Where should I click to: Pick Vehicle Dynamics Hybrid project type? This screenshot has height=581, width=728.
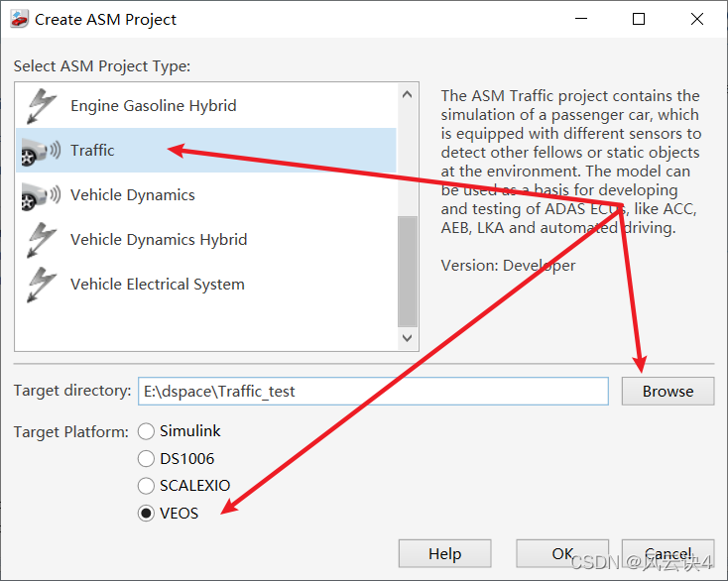(206, 240)
